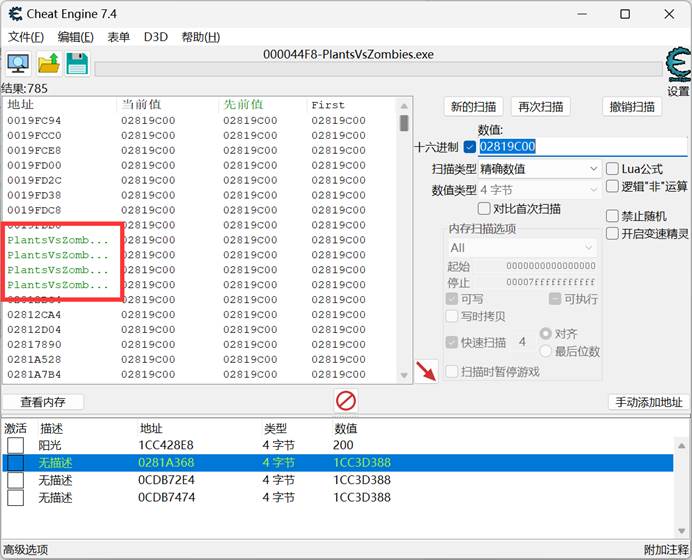Click the save floppy disk icon
This screenshot has height=560, width=692.
[78, 64]
